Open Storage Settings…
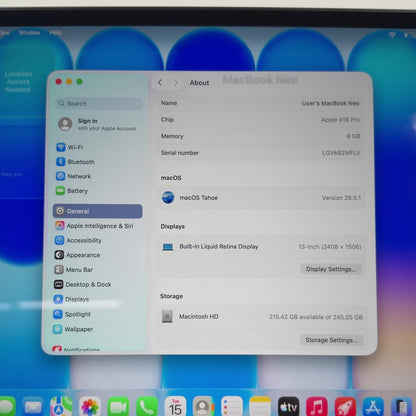 coord(331,340)
